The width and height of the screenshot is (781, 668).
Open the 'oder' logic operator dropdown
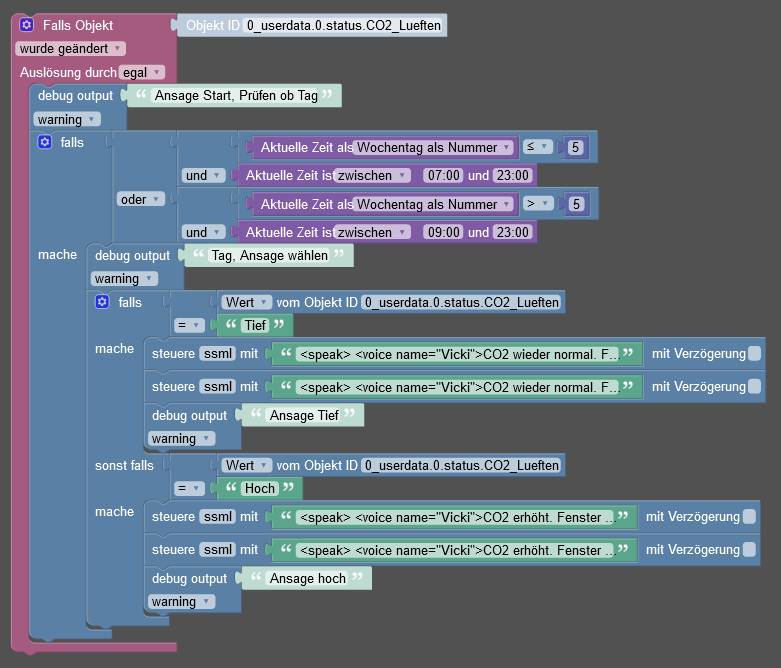coord(140,199)
